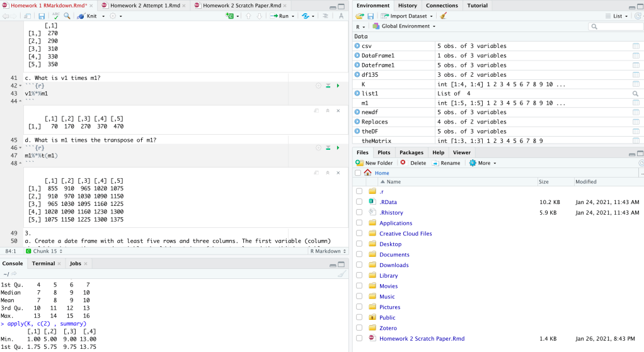Clear console with the broom icon
Viewport: 644px width, 352px height.
[341, 274]
